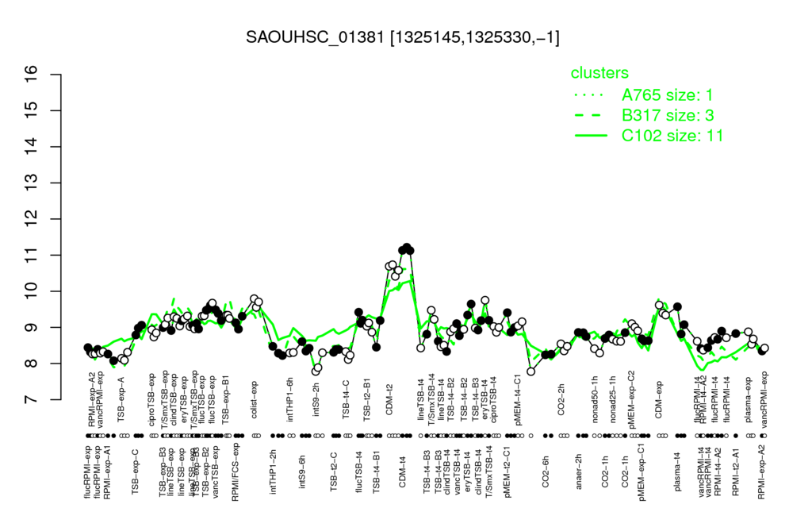
Task: Select the 'RPMI-t2-A1' condition label
Action: [735, 471]
